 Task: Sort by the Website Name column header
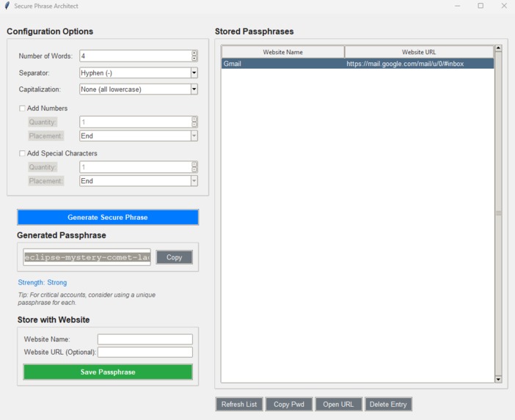[x=282, y=52]
